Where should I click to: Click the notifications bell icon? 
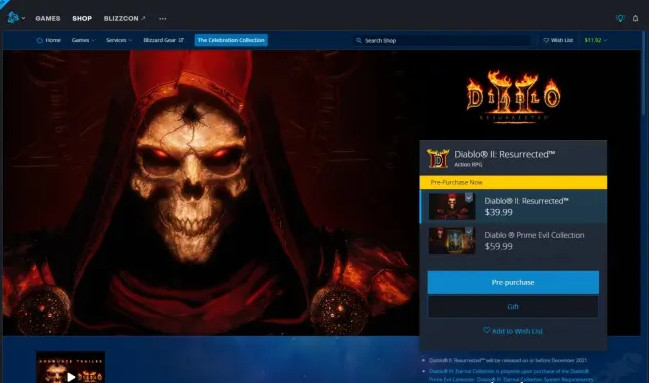(635, 18)
